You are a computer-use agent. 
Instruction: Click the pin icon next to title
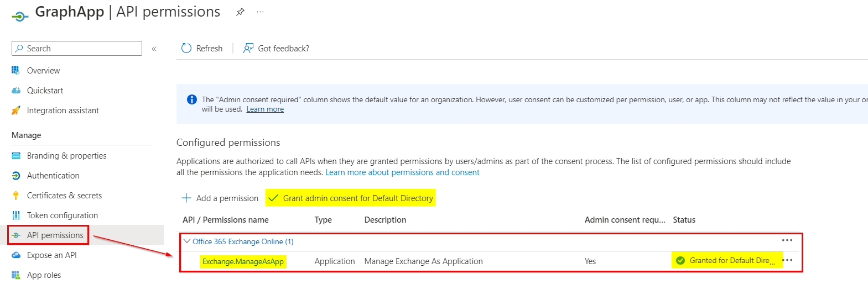tap(240, 12)
